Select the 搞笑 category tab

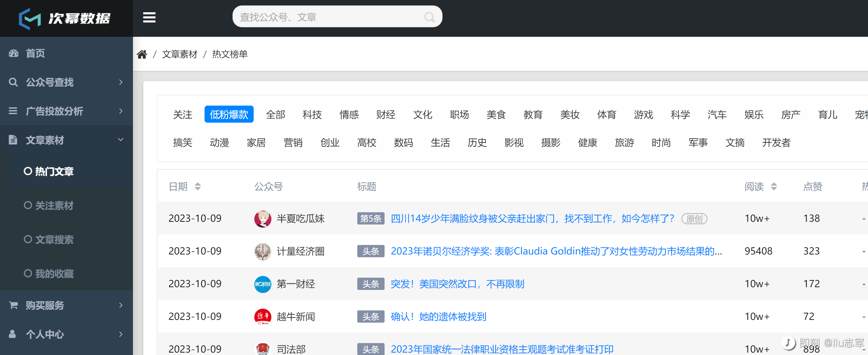(x=183, y=142)
